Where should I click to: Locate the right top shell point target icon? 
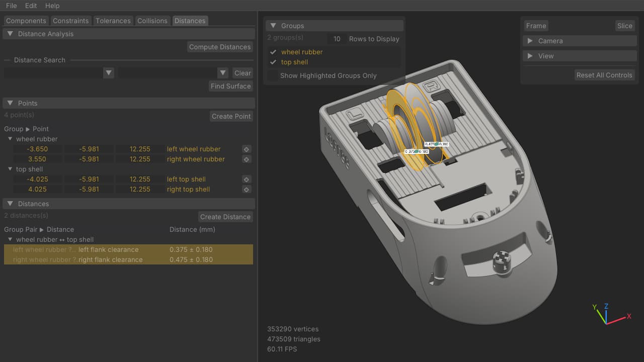click(x=246, y=190)
